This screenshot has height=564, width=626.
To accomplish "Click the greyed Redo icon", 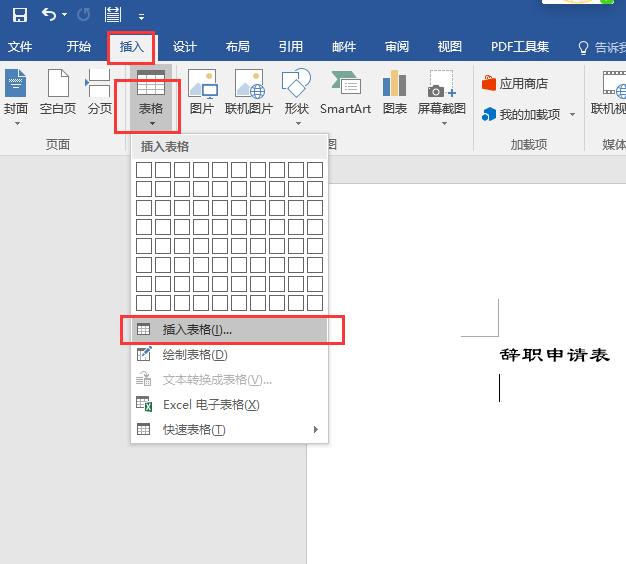I will pos(83,15).
